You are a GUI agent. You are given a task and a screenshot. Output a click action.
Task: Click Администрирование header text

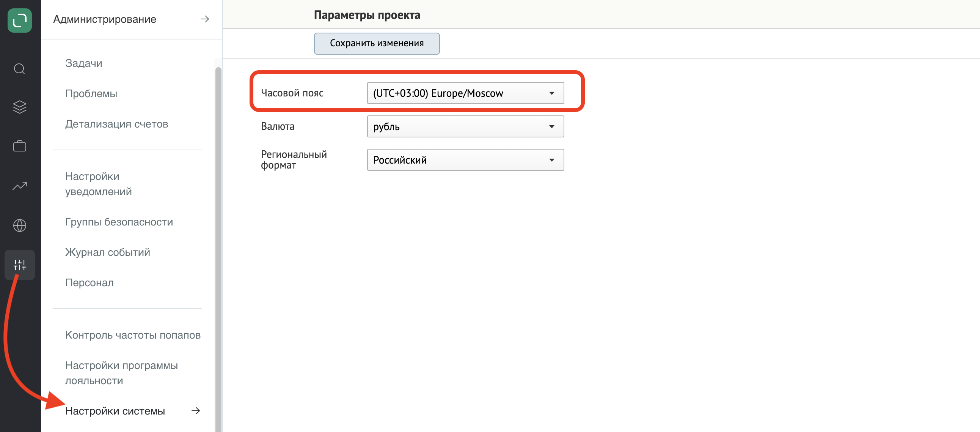click(x=105, y=19)
